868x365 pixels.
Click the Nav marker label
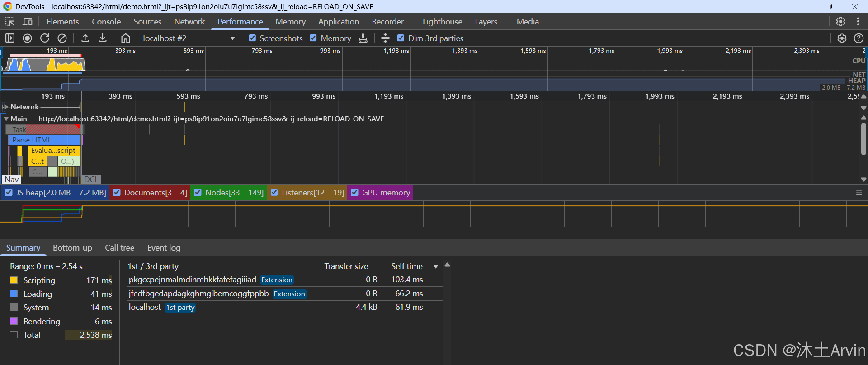[x=11, y=180]
